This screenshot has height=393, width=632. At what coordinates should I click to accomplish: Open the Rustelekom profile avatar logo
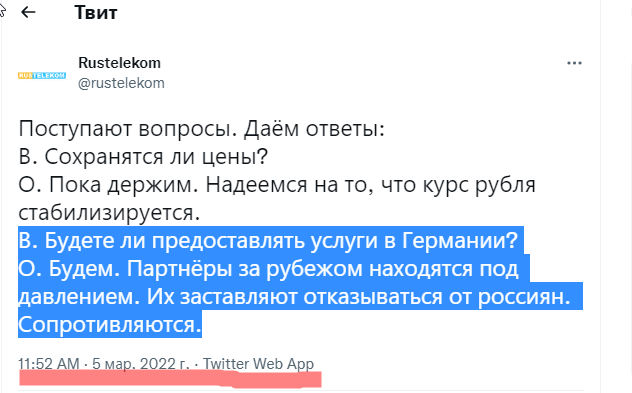click(42, 75)
